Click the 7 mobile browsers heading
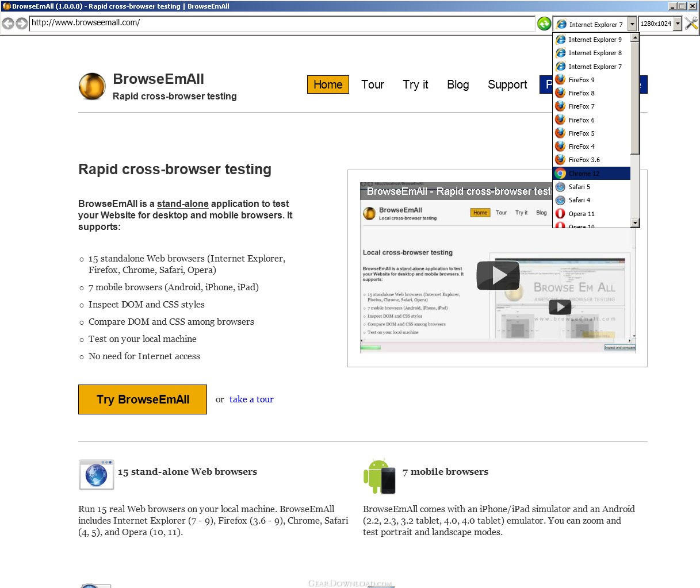 445,472
